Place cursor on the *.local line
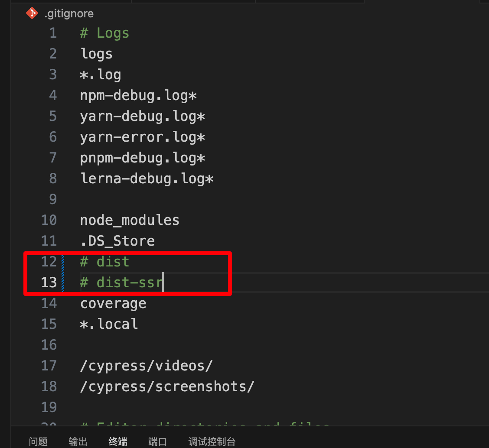 pyautogui.click(x=109, y=324)
